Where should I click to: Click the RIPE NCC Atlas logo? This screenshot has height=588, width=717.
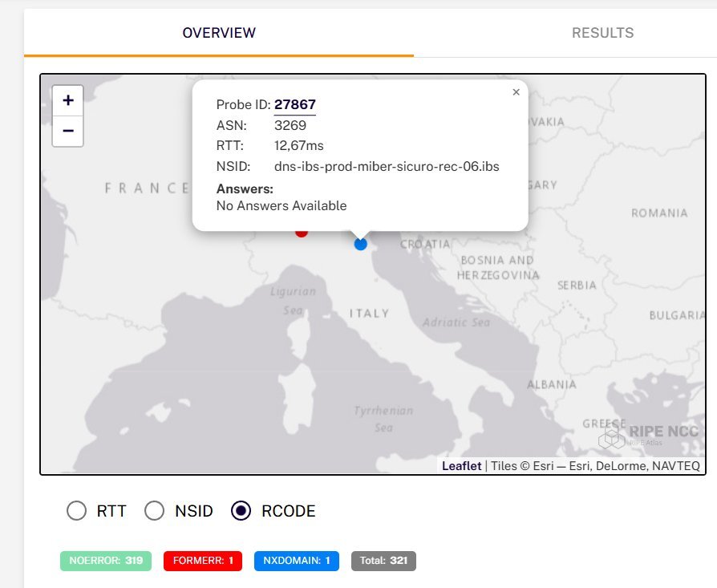[650, 435]
